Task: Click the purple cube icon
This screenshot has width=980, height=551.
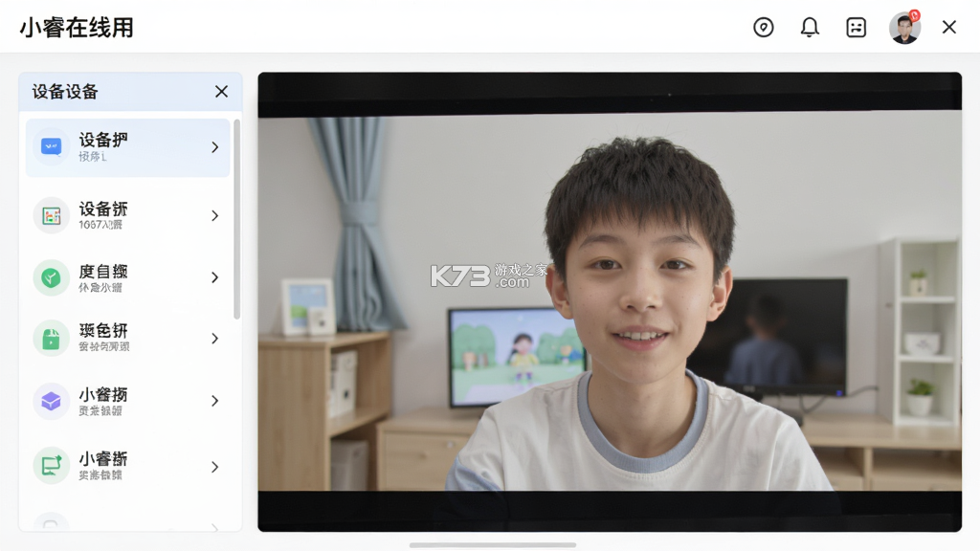Action: [x=52, y=401]
